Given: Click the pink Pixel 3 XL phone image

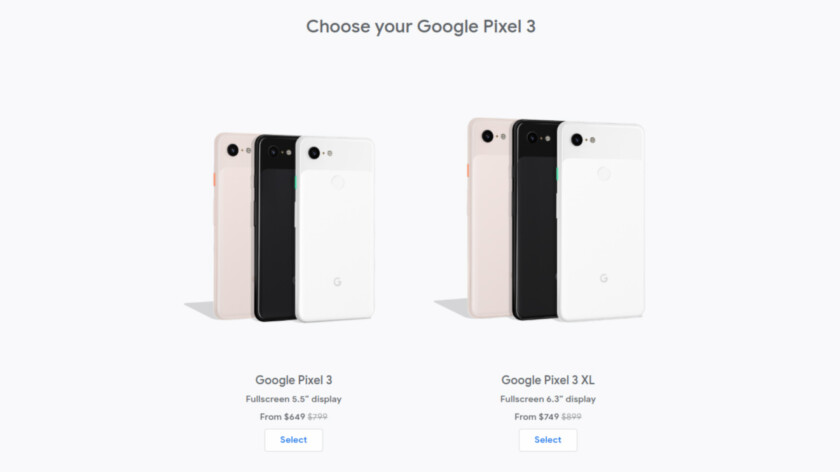Looking at the screenshot, I should 490,218.
